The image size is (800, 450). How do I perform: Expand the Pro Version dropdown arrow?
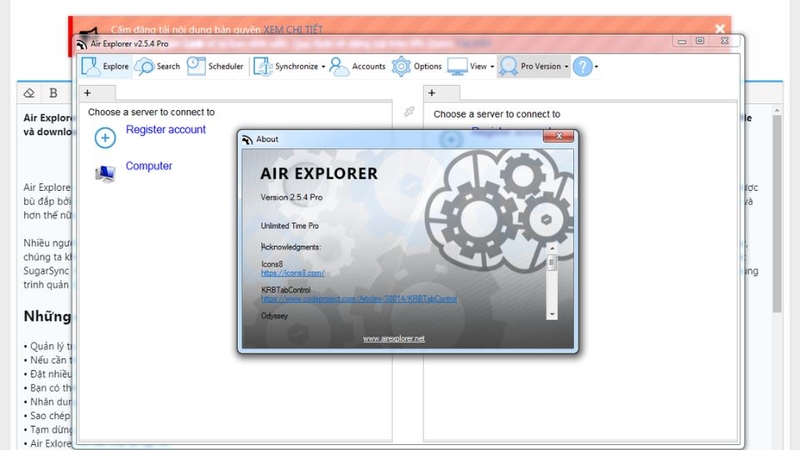(x=566, y=67)
